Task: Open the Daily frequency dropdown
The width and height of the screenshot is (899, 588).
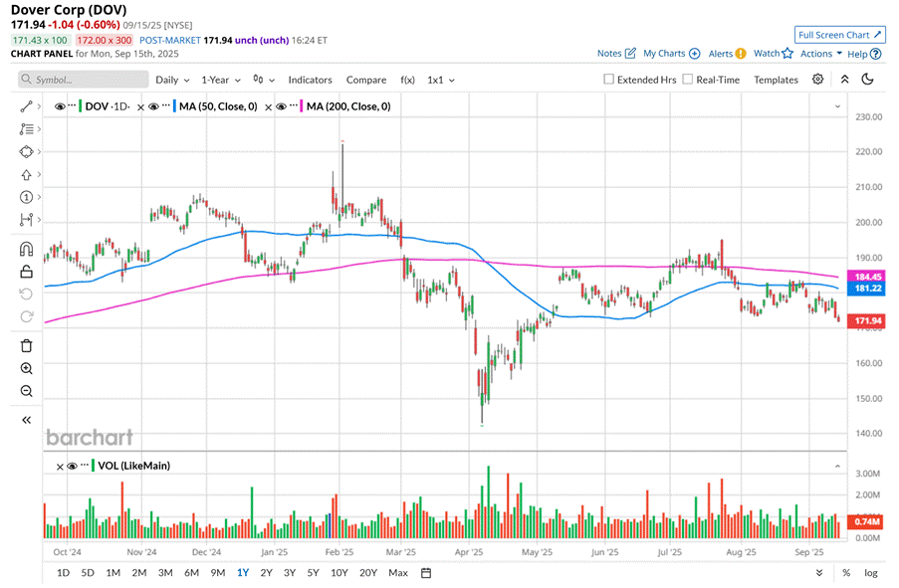Action: [x=172, y=80]
